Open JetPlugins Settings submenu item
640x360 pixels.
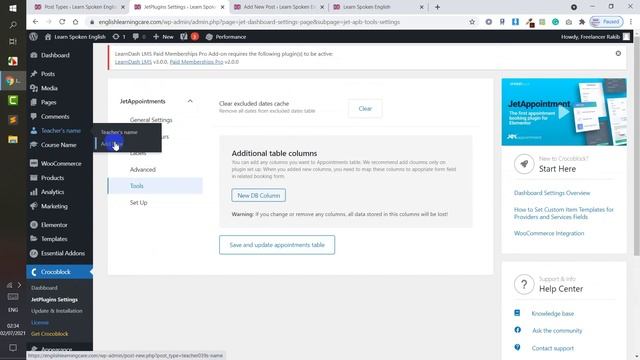[x=54, y=300]
